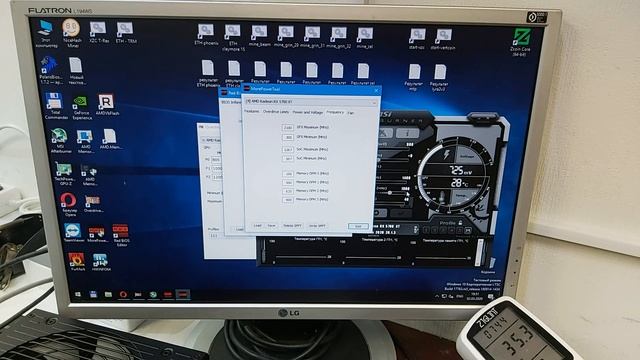Image resolution: width=640 pixels, height=360 pixels.
Task: Switch to the Power and Voltage tab
Action: coord(308,112)
